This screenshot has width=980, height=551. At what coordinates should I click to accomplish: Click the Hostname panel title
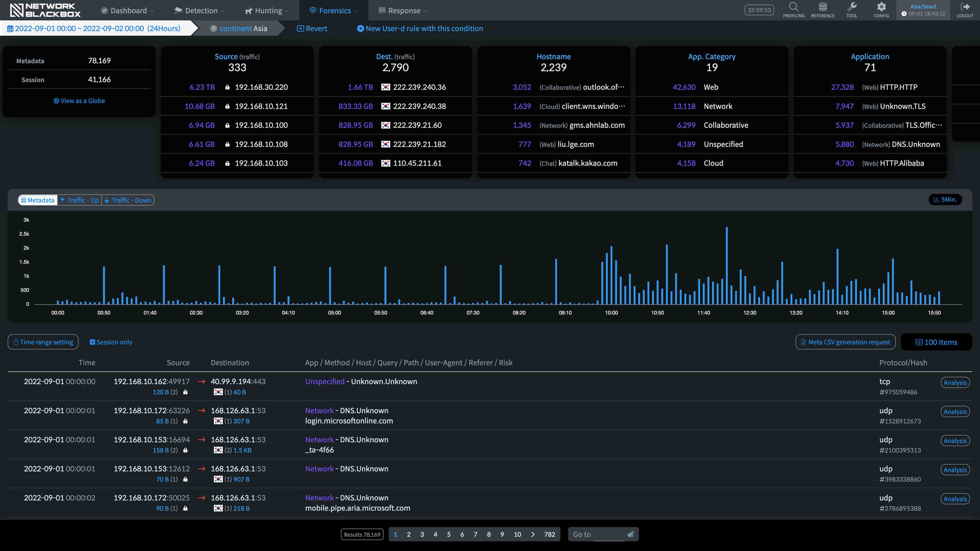(554, 57)
